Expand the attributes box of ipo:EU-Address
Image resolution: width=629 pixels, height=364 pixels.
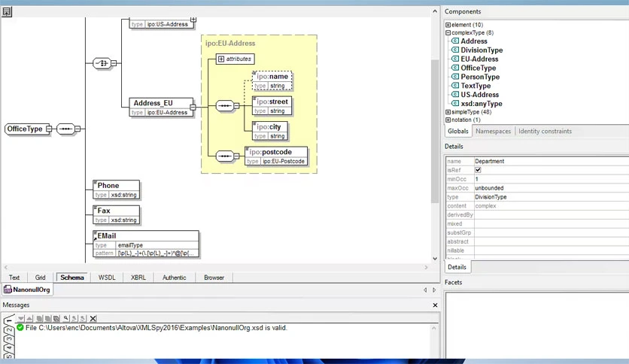tap(221, 59)
